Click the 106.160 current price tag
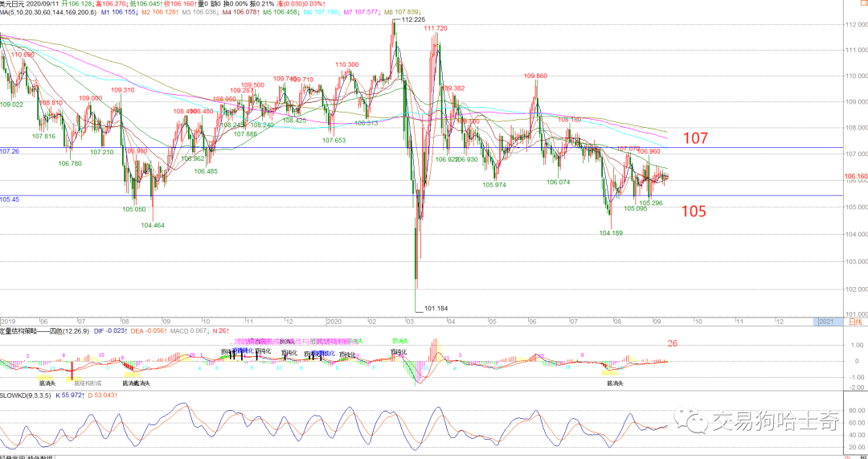Screen dimensions: 868x459 (856, 177)
